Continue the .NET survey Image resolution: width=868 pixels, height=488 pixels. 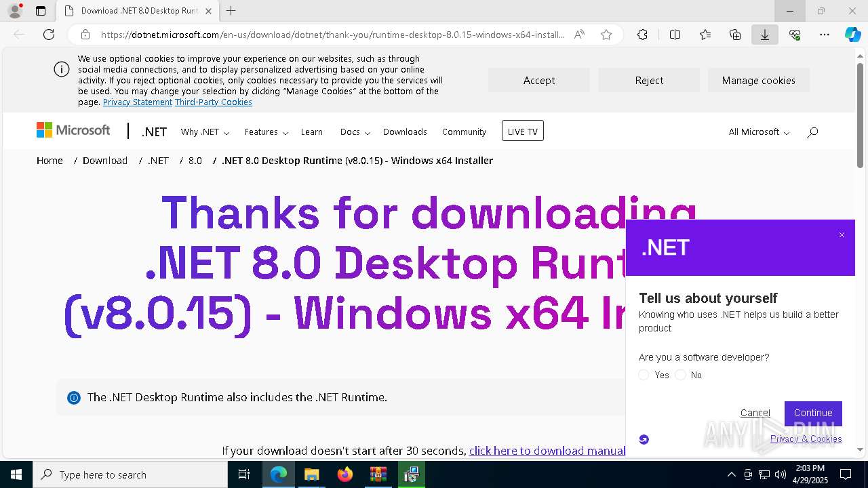point(813,413)
